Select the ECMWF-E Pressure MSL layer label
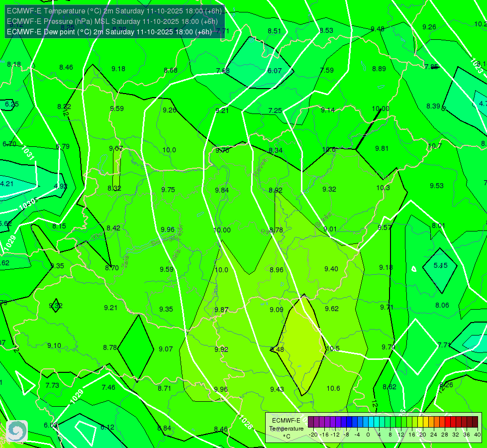487x448 pixels. click(112, 21)
